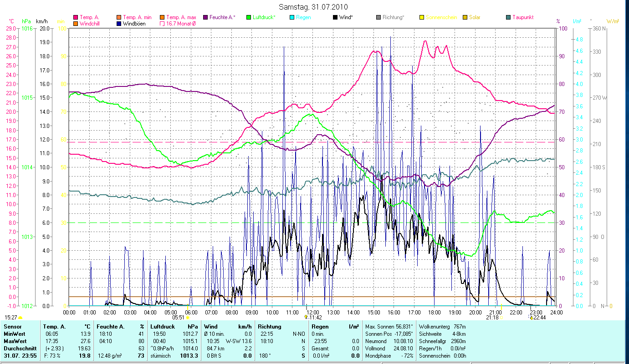Click the purple Feuchte A.* legend square

click(205, 17)
